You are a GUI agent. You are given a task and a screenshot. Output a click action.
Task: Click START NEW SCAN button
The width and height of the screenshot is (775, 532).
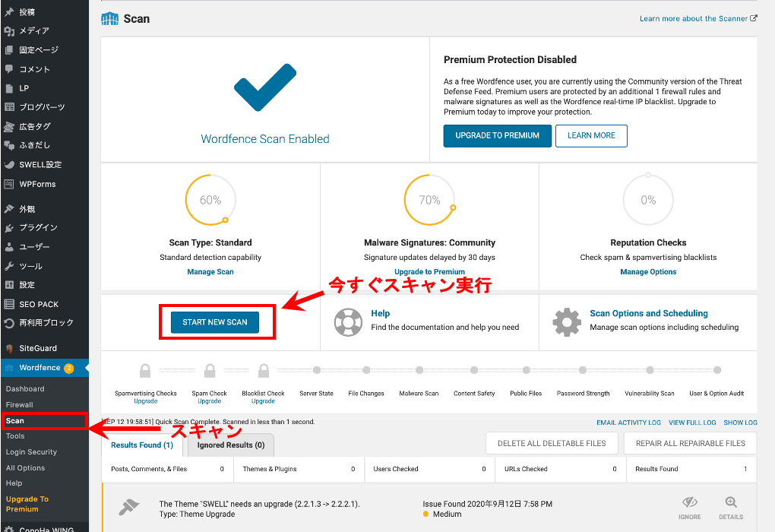(x=214, y=322)
